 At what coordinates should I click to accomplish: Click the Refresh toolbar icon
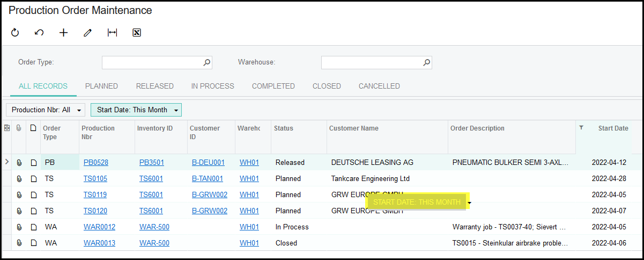point(15,33)
